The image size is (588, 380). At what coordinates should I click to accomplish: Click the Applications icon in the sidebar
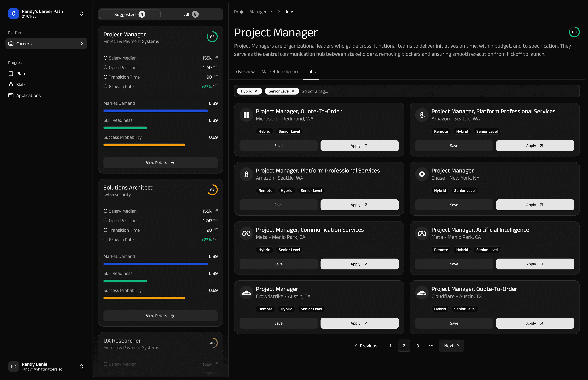tap(11, 95)
